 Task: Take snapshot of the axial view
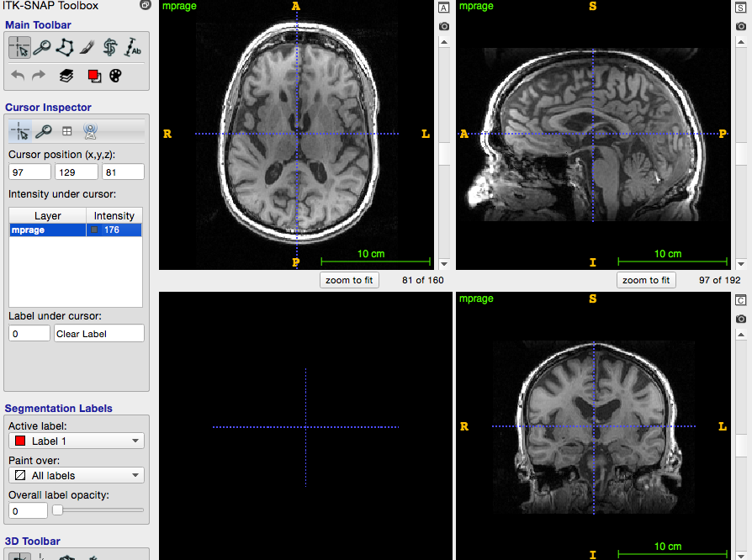point(444,26)
